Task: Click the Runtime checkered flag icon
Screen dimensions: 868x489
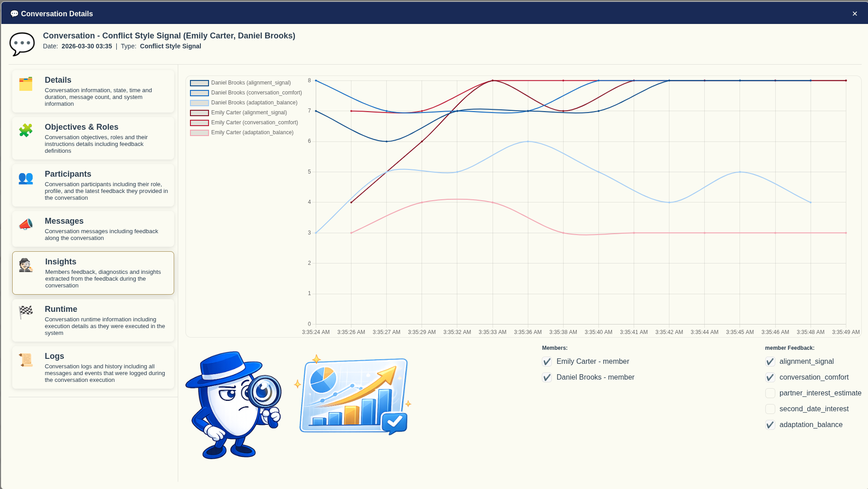Action: tap(26, 312)
